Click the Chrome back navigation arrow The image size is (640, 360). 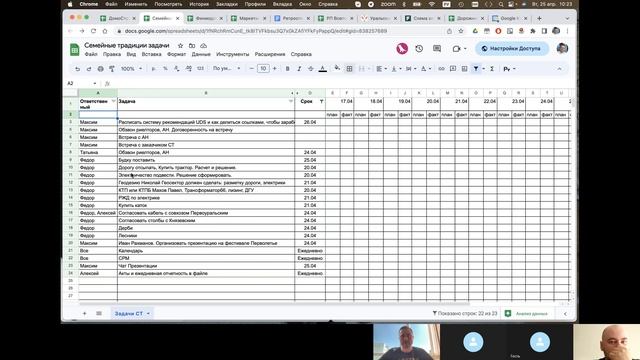[70, 31]
